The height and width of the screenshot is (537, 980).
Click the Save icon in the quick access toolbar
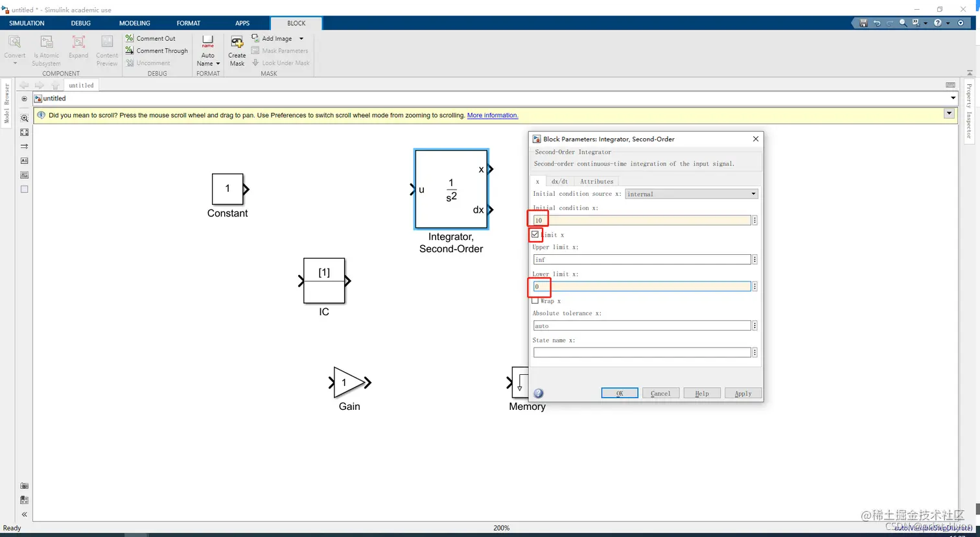point(863,23)
